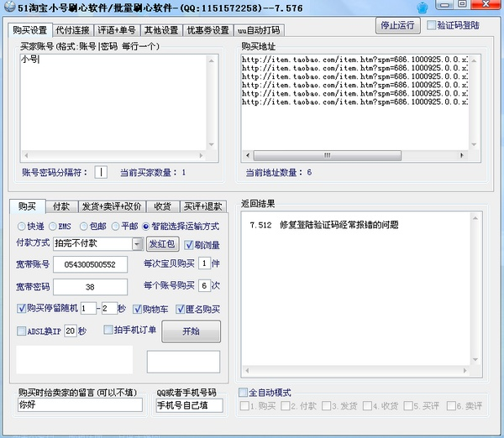Click the empty box below 开始 button

[183, 362]
